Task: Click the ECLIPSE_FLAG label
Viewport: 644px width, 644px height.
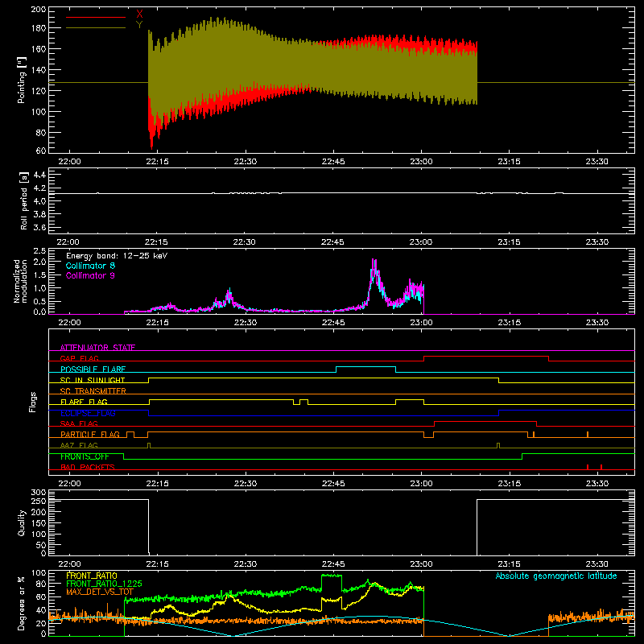Action: click(88, 413)
